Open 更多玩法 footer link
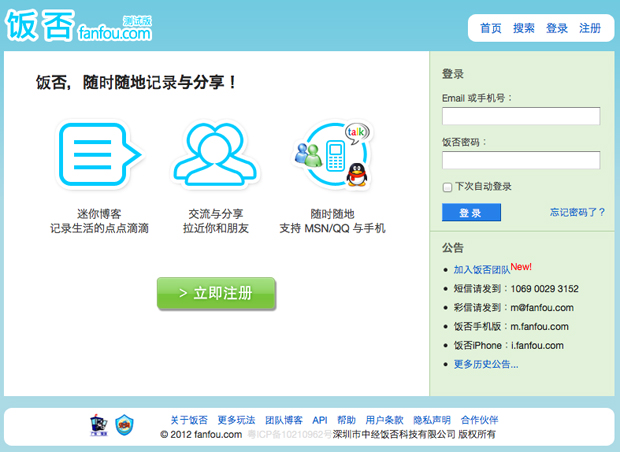This screenshot has width=620, height=452. point(236,420)
